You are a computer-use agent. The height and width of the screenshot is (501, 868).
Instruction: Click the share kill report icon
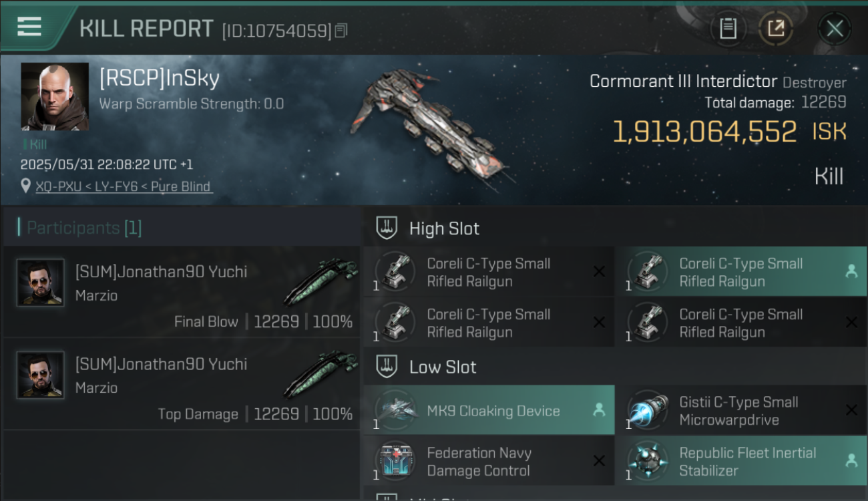(x=776, y=29)
